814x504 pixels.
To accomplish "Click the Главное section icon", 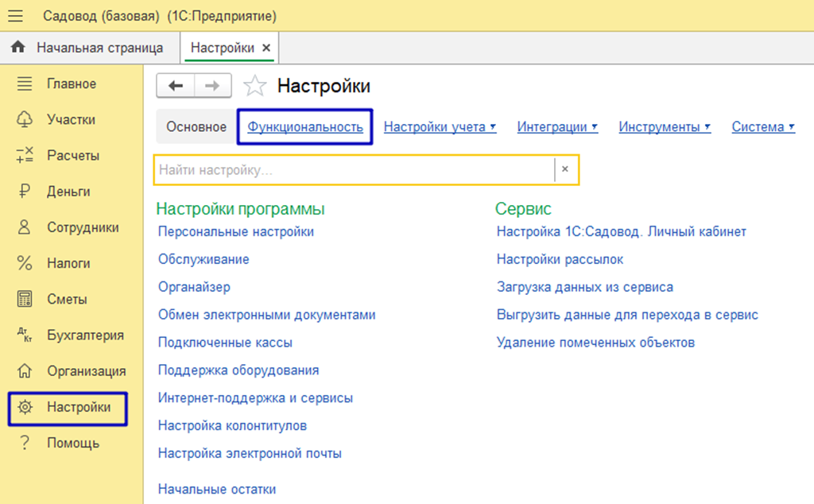I will click(x=25, y=83).
